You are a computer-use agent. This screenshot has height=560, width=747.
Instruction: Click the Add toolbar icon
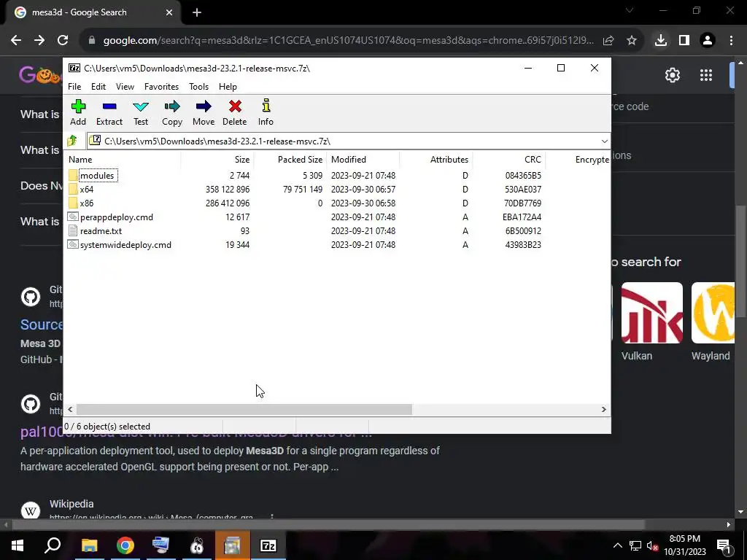78,106
